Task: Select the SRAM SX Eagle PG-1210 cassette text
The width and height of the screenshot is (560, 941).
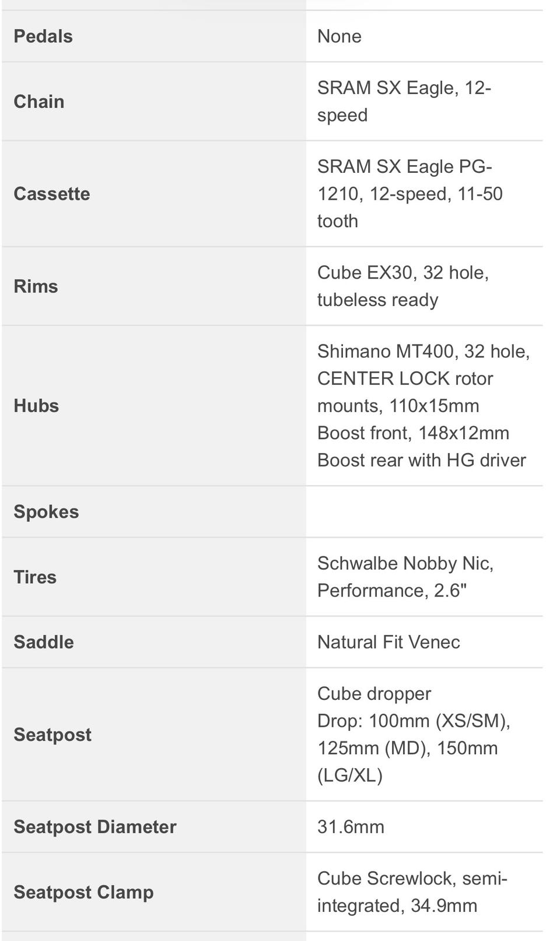Action: 409,194
